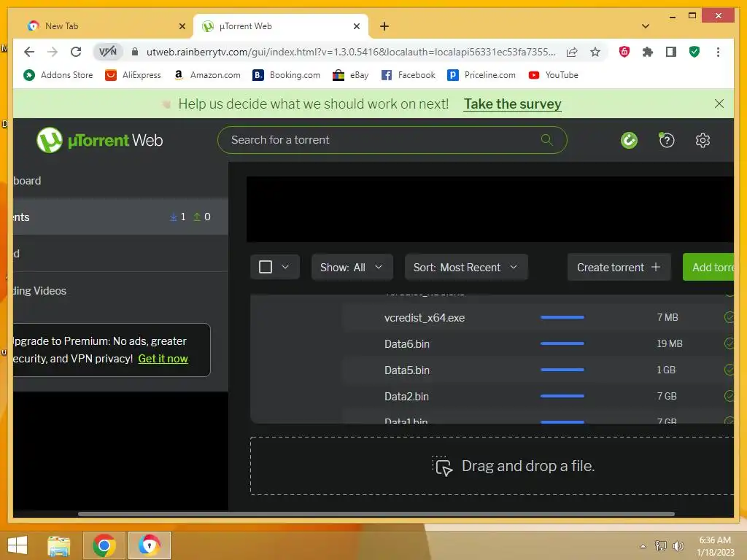Share this page via address bar icon
This screenshot has height=560, width=747.
pyautogui.click(x=572, y=52)
